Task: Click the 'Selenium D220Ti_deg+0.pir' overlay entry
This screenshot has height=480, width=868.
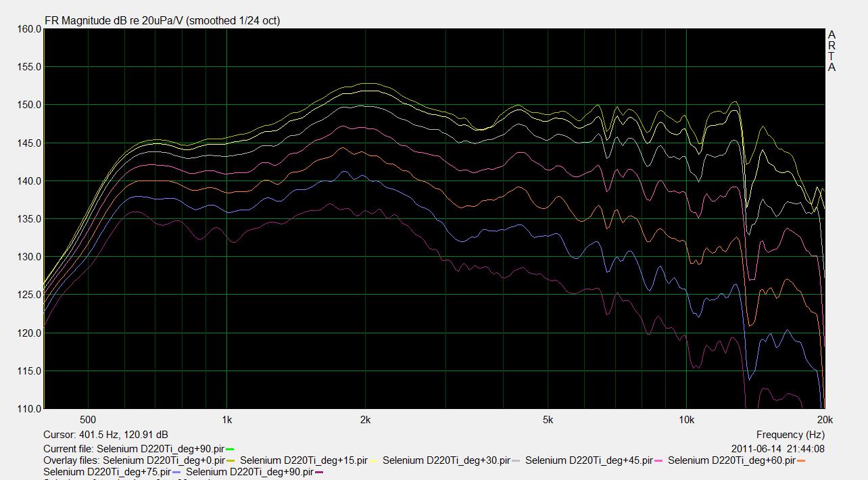Action: pos(164,460)
